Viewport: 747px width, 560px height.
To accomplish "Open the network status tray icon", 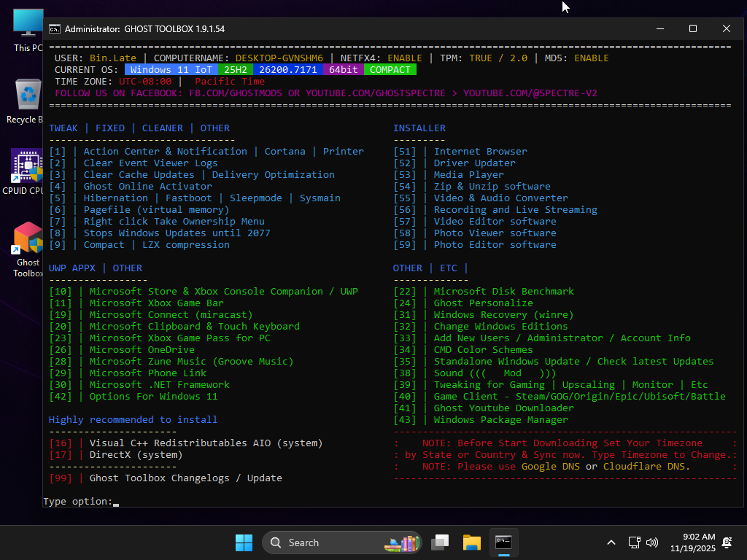I will pyautogui.click(x=633, y=542).
